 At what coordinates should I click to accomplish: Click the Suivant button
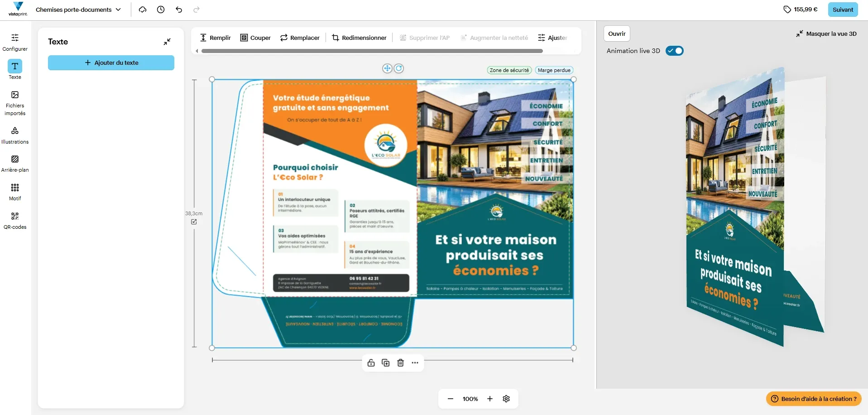pos(843,10)
